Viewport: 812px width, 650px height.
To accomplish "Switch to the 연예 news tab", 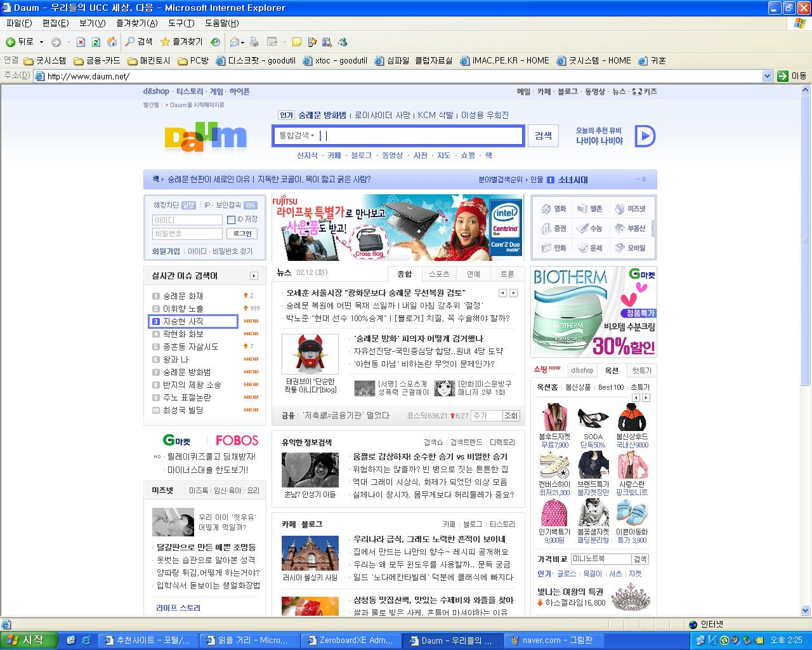I will (473, 274).
